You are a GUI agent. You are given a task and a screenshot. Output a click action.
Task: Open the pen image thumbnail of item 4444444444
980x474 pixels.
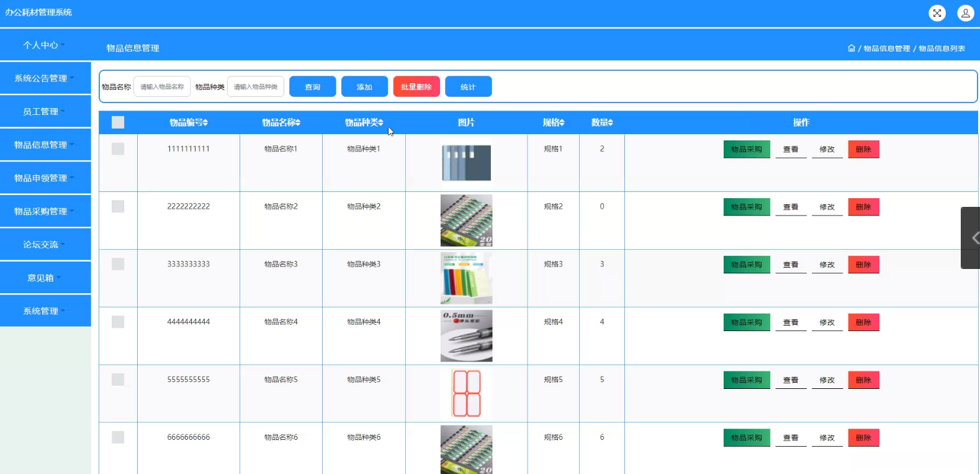point(466,335)
